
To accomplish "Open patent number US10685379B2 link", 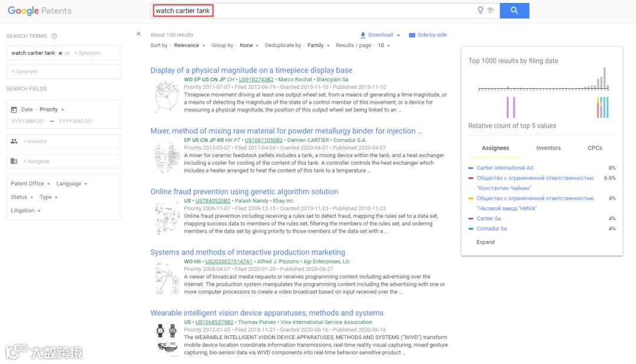I will coord(214,322).
